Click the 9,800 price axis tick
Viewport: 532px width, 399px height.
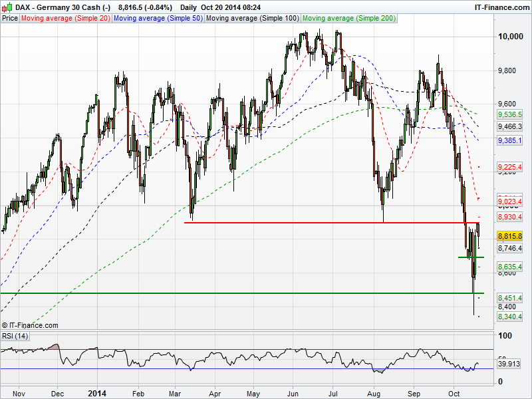point(507,70)
